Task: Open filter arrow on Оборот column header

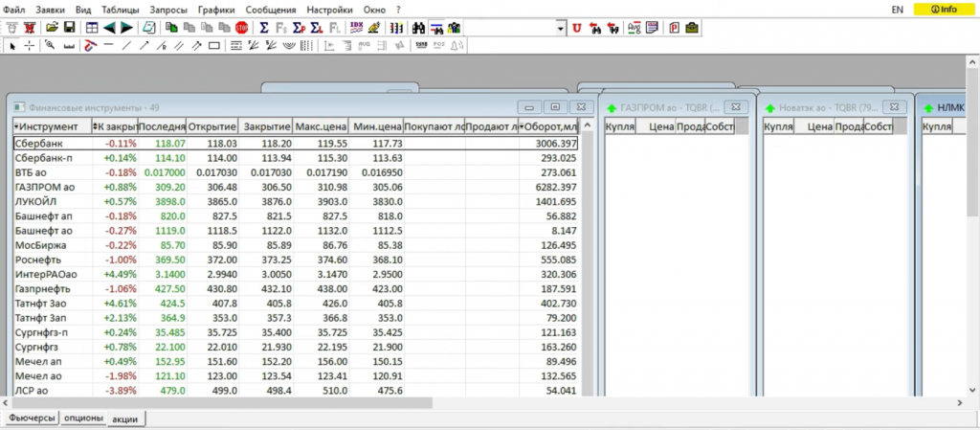Action: point(522,126)
